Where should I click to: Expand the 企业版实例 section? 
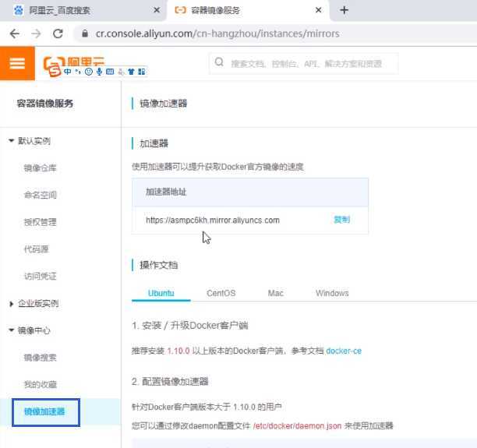pos(11,304)
